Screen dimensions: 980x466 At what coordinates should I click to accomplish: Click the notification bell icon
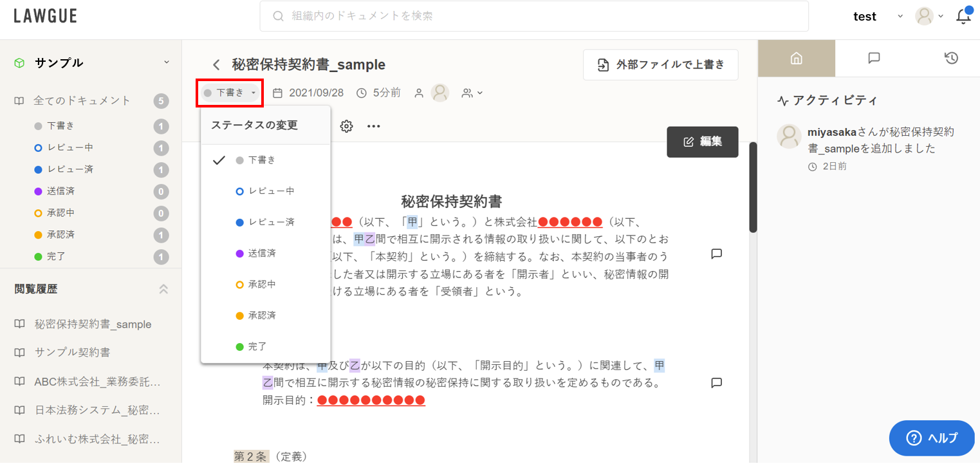point(963,17)
